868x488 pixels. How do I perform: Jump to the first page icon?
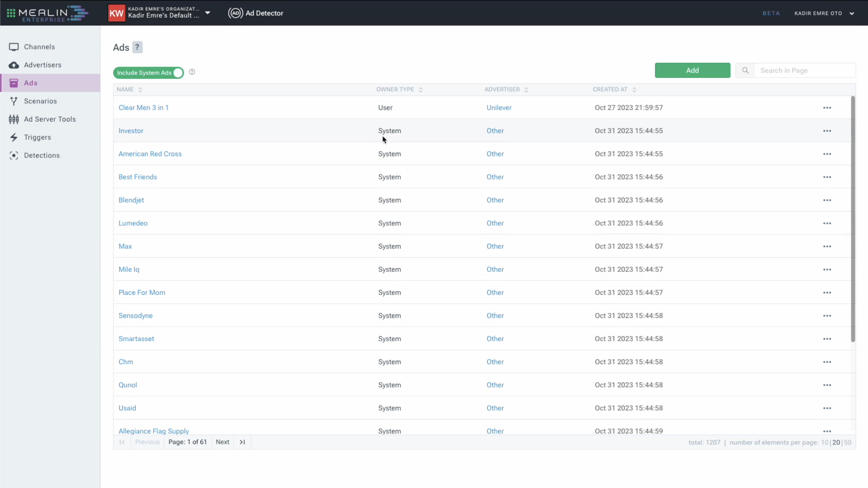coord(122,442)
